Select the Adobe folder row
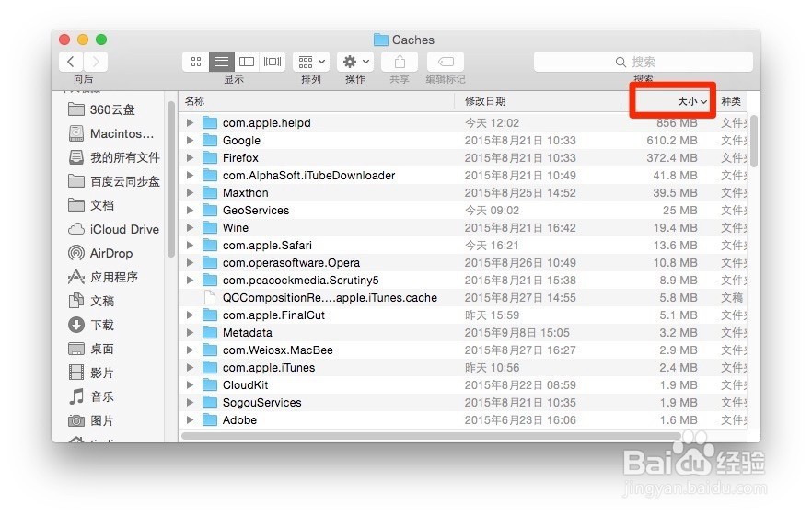 pyautogui.click(x=463, y=419)
